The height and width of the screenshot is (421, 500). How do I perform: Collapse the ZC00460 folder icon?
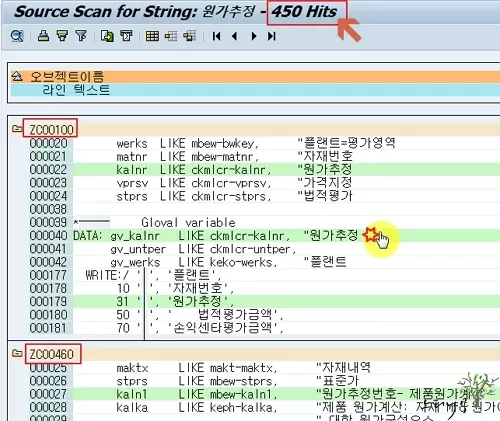click(17, 353)
